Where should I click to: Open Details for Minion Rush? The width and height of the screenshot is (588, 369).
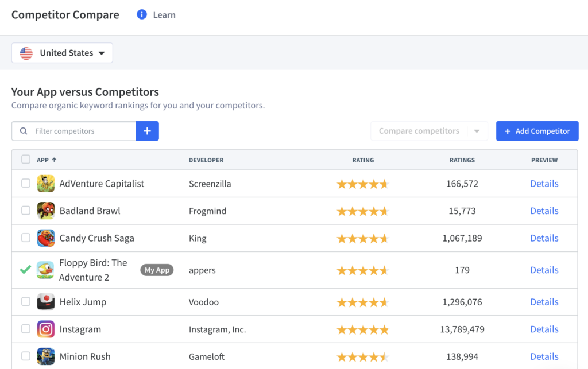pyautogui.click(x=544, y=356)
